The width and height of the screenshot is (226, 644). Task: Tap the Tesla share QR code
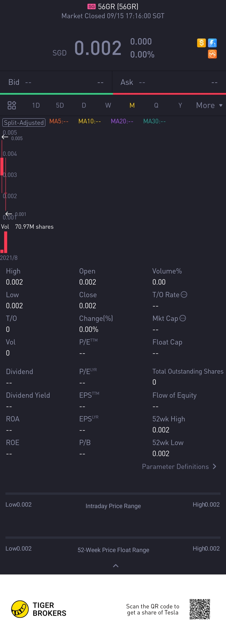[x=200, y=609]
